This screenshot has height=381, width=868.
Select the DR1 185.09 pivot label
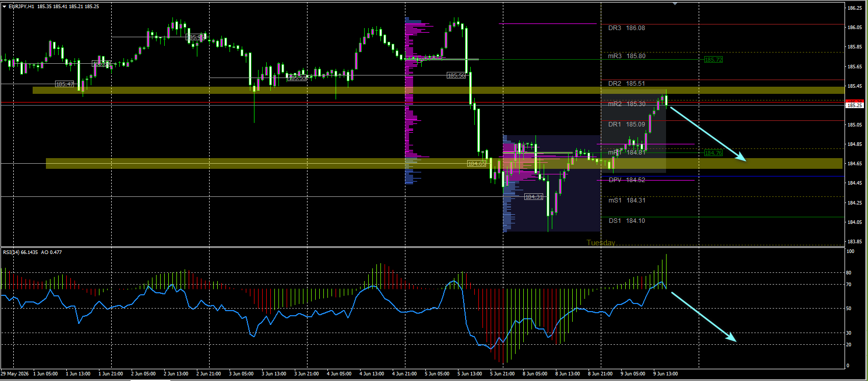click(626, 124)
